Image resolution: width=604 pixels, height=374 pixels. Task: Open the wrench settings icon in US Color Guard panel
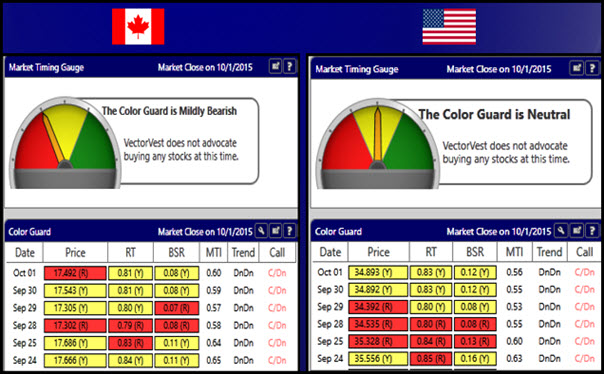click(561, 230)
